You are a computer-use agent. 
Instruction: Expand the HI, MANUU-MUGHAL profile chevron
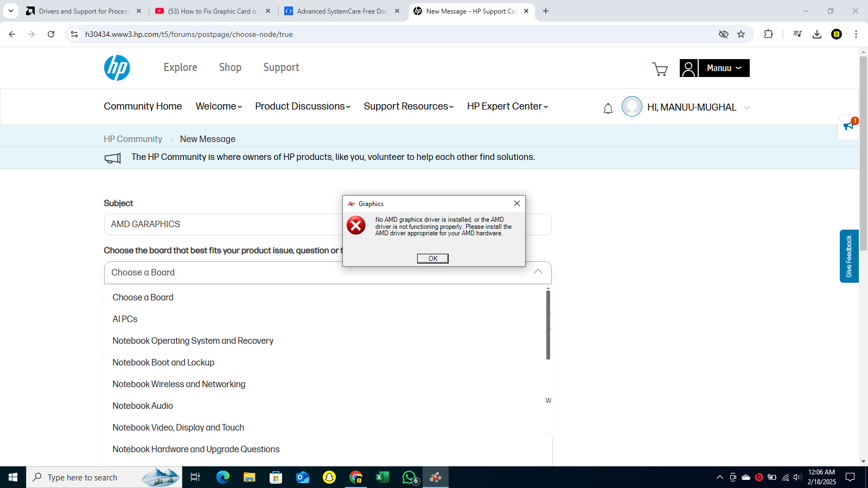point(747,107)
